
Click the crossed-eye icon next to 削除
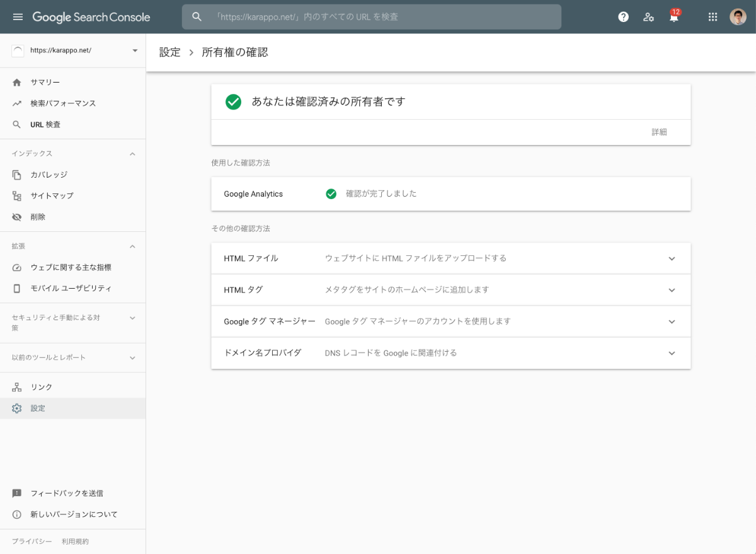click(17, 217)
